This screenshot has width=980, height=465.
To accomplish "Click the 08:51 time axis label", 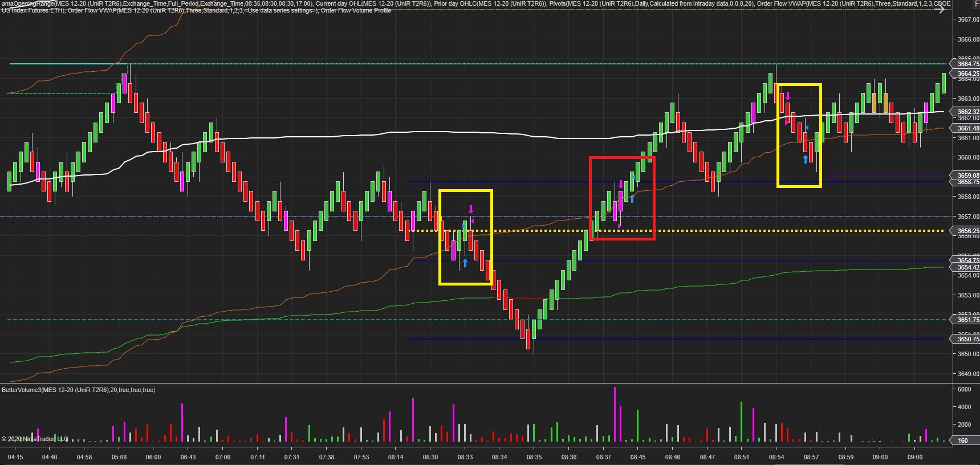I will click(742, 457).
